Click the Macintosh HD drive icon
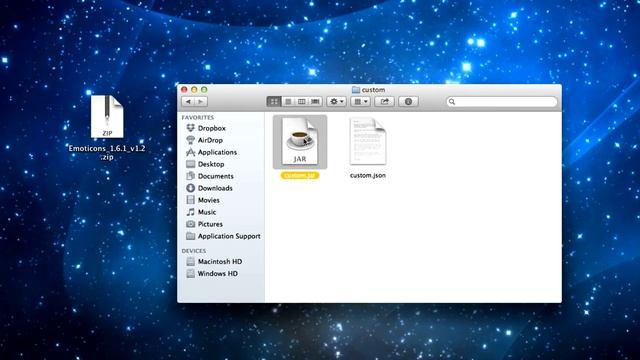The height and width of the screenshot is (360, 640). pyautogui.click(x=191, y=262)
